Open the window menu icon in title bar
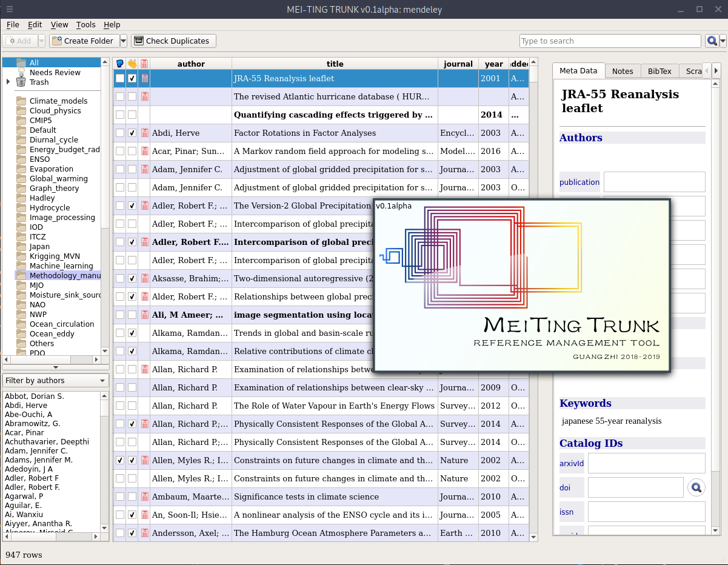Viewport: 728px width, 565px height. (x=10, y=9)
